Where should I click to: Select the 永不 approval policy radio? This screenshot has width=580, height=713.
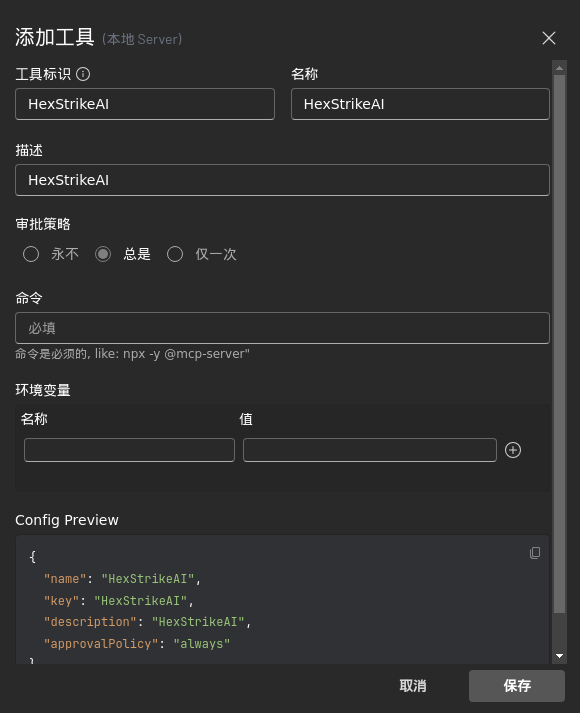[x=31, y=254]
